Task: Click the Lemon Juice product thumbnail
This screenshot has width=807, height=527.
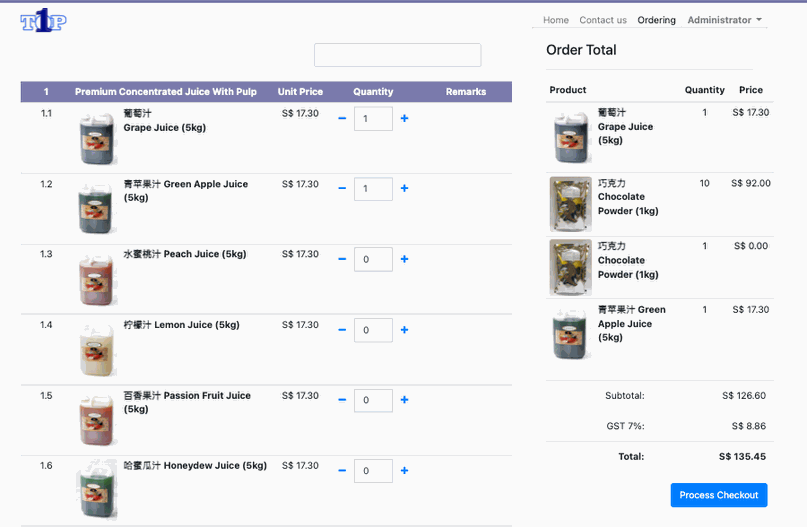Action: (x=98, y=349)
